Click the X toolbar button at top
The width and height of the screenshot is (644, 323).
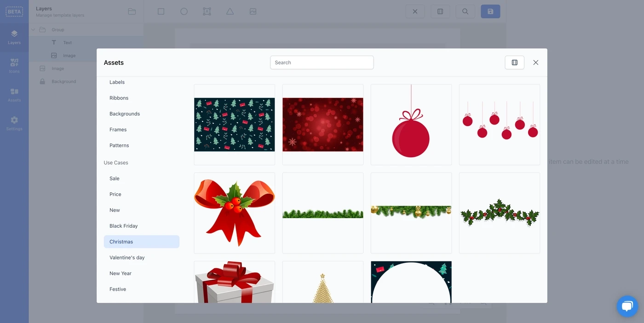click(415, 12)
